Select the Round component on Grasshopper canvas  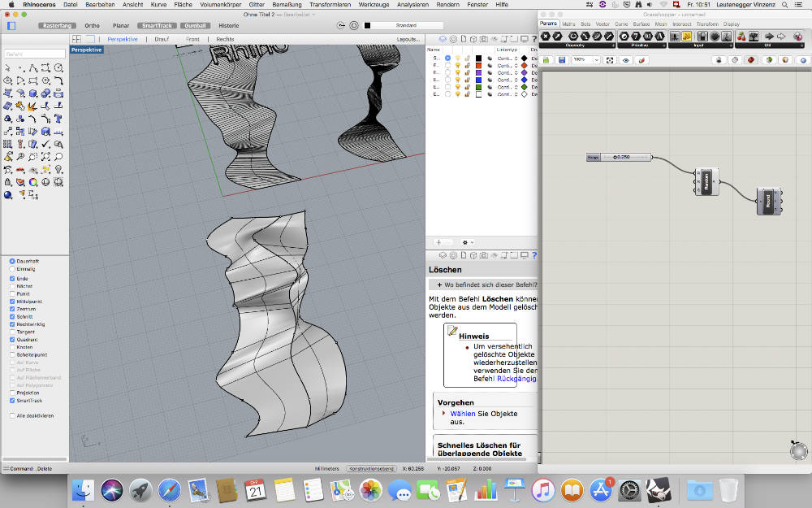click(769, 201)
